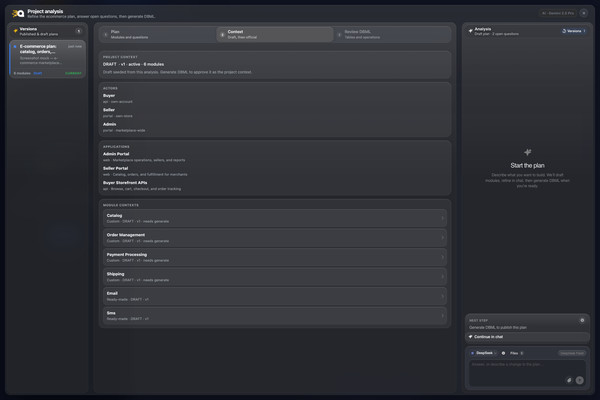Switch to the Review DBML step tab
The height and width of the screenshot is (400, 600).
[391, 34]
